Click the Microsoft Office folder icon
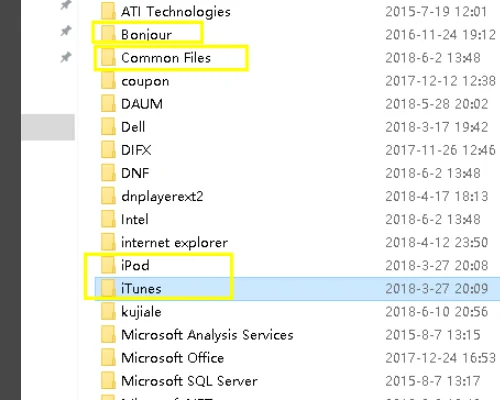 [x=108, y=358]
